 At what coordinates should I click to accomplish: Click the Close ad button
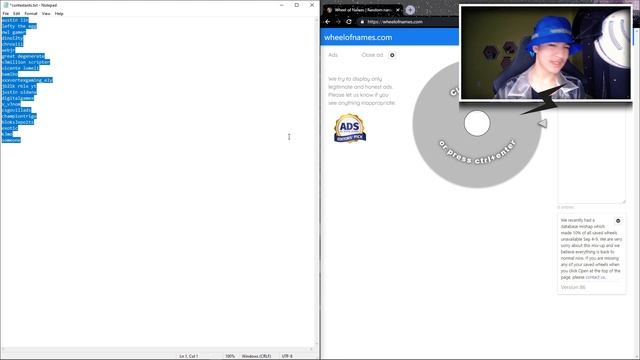click(x=372, y=55)
